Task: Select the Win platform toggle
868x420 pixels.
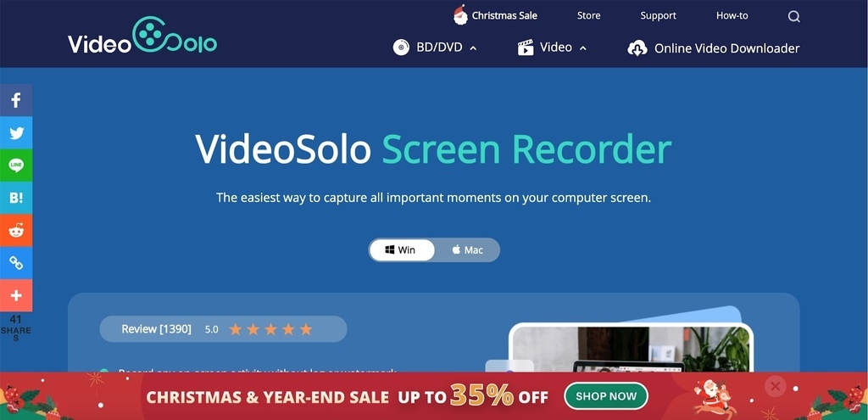Action: click(402, 250)
